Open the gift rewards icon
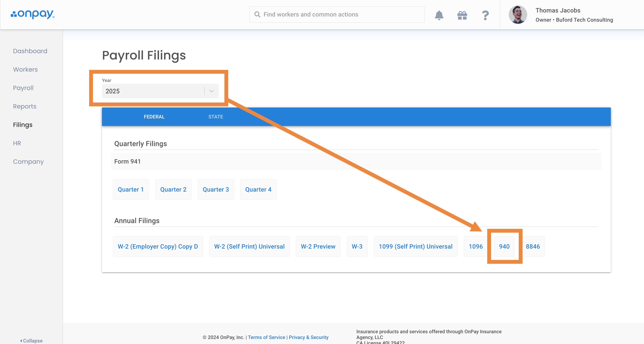Viewport: 644px width, 344px height. pos(462,15)
